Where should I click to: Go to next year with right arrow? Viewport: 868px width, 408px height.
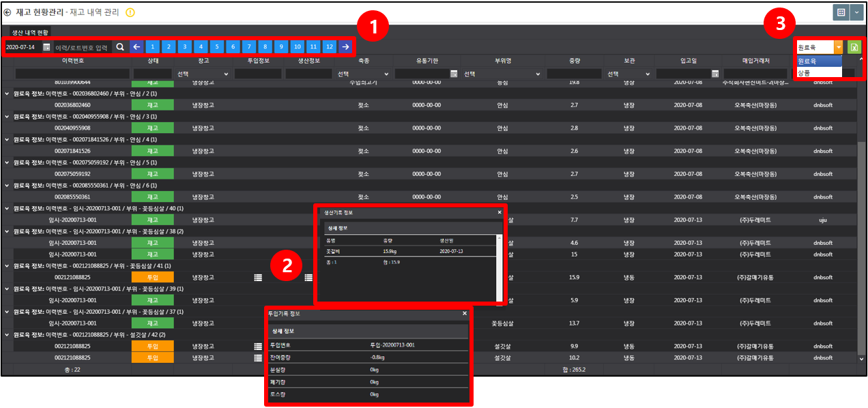click(x=346, y=47)
